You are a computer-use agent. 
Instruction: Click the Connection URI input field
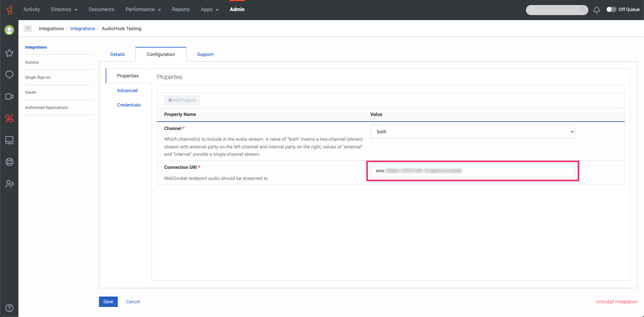coord(472,171)
